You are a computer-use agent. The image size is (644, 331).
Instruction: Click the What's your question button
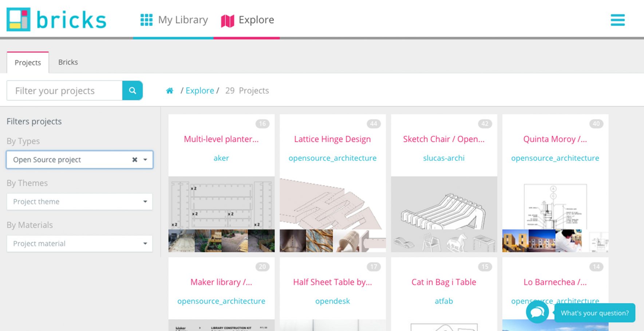point(594,312)
